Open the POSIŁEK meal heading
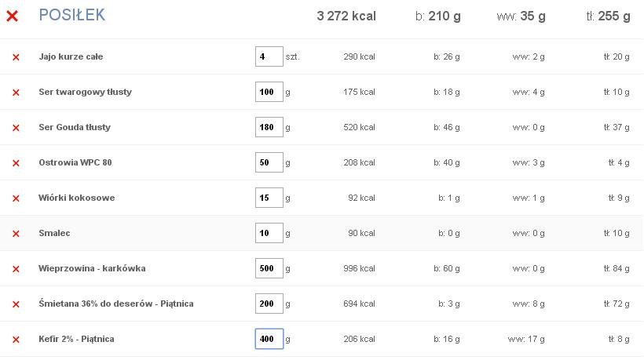The height and width of the screenshot is (360, 644). [72, 15]
